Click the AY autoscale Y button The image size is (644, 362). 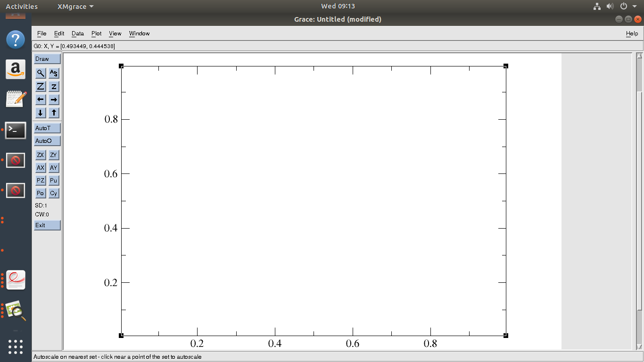[54, 168]
